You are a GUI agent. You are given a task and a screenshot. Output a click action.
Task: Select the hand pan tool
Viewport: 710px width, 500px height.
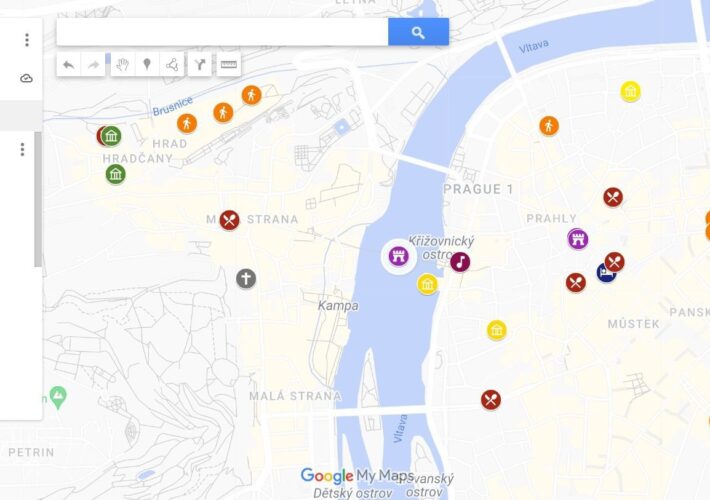[123, 65]
